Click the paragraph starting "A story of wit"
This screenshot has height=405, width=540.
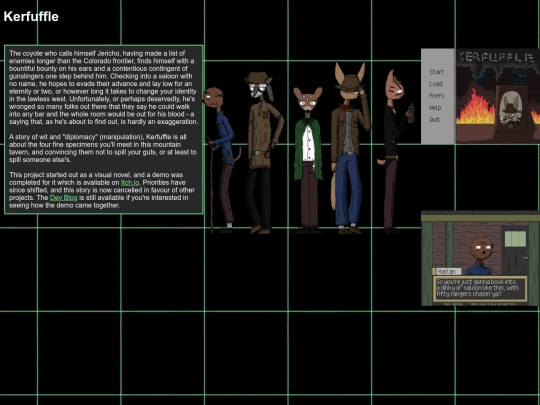tap(103, 148)
